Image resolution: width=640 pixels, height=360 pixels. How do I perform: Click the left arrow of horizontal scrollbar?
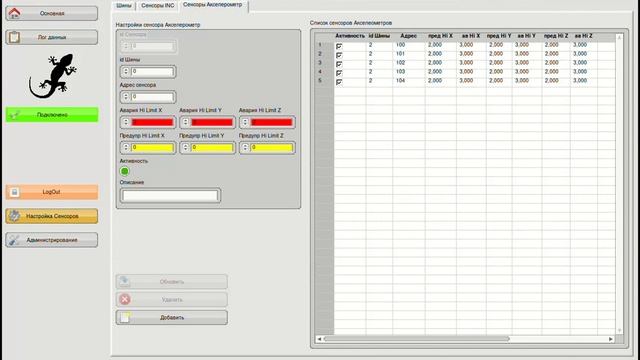[319, 339]
